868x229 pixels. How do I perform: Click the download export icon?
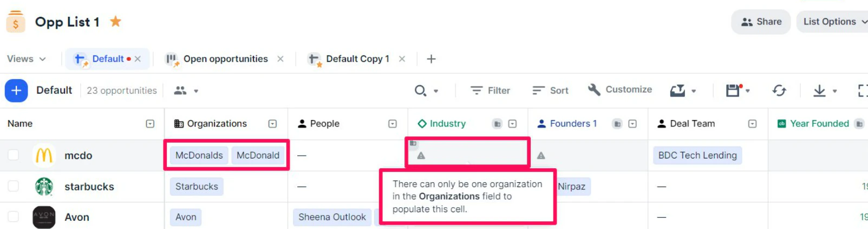click(x=820, y=91)
